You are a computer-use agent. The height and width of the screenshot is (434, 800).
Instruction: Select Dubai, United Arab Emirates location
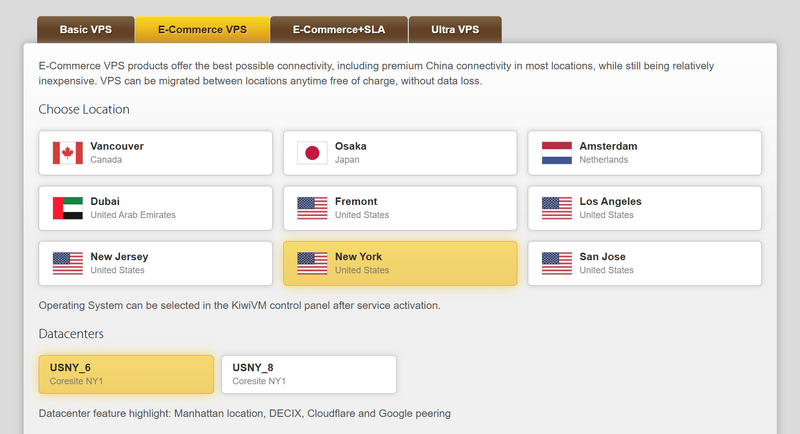click(156, 208)
